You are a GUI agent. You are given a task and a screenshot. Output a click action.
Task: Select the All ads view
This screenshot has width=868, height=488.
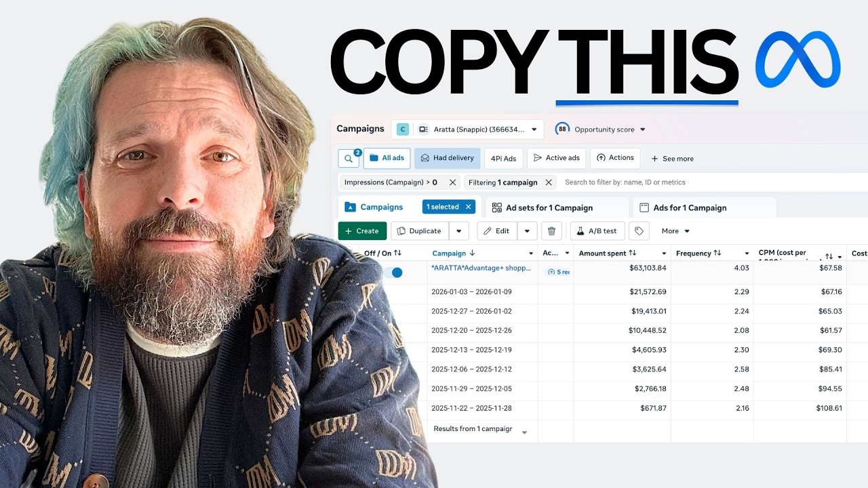387,158
